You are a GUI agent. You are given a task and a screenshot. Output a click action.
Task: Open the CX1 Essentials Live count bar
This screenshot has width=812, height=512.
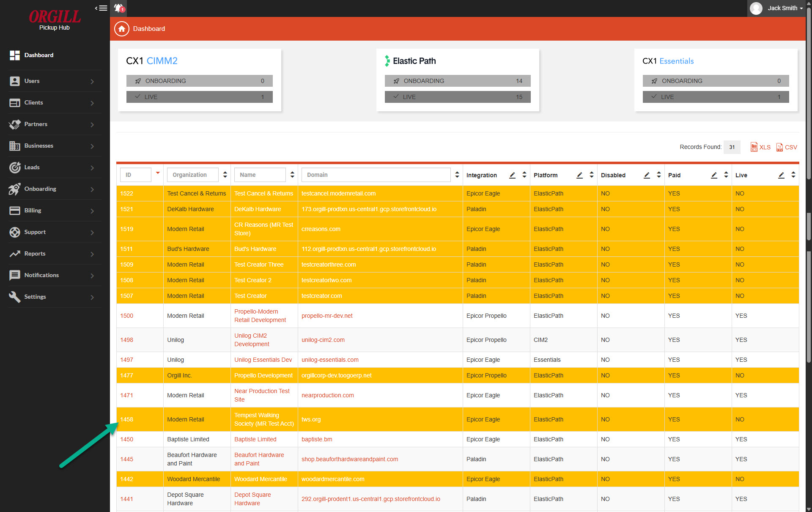coord(716,97)
